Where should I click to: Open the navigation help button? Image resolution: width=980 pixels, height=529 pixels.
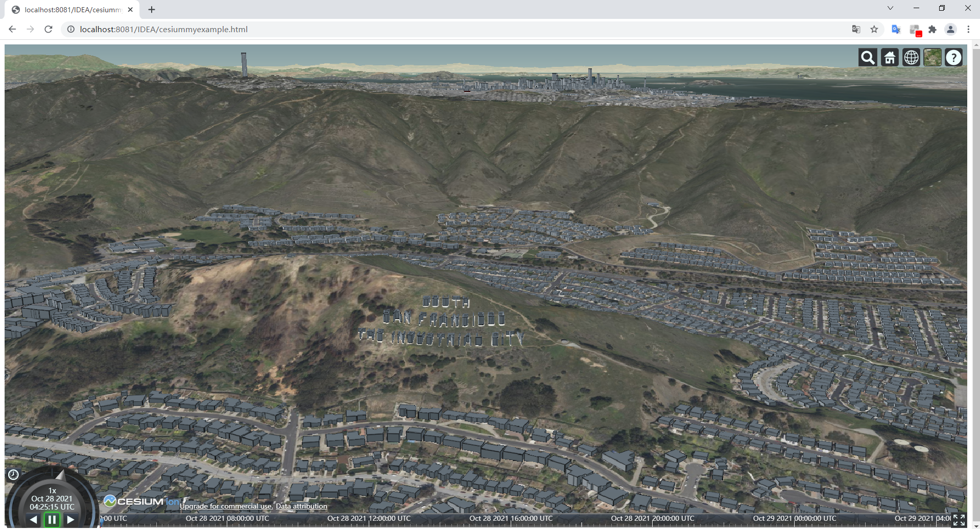click(x=953, y=58)
